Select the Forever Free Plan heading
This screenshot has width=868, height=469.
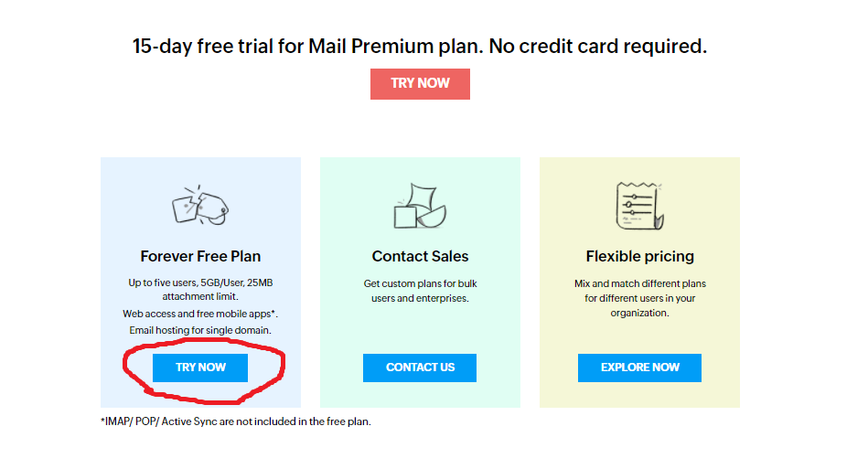(x=200, y=256)
